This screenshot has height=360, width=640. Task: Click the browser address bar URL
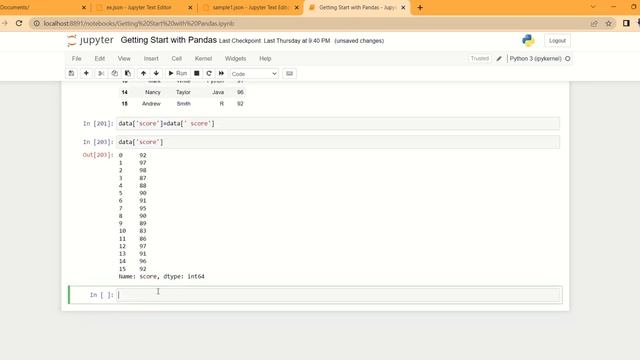139,24
